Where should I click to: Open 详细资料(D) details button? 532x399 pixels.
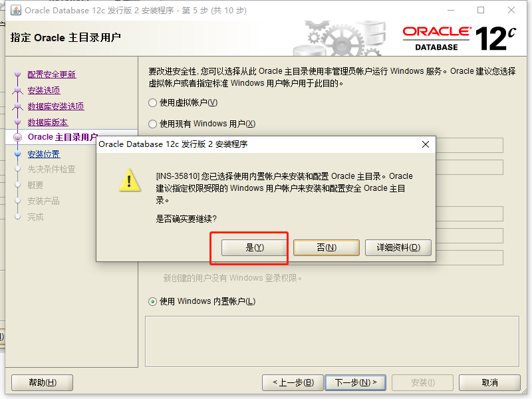tap(398, 247)
